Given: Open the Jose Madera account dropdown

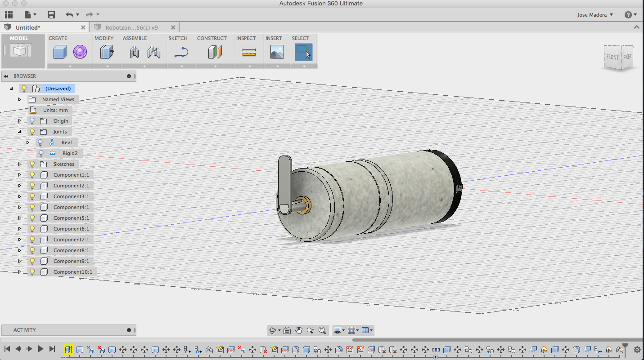Looking at the screenshot, I should [x=595, y=15].
